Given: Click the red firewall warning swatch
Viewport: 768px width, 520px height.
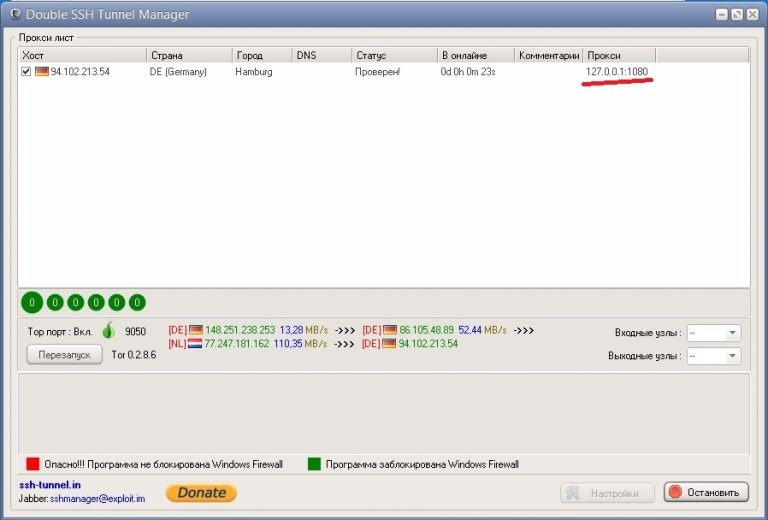Looking at the screenshot, I should (x=33, y=464).
